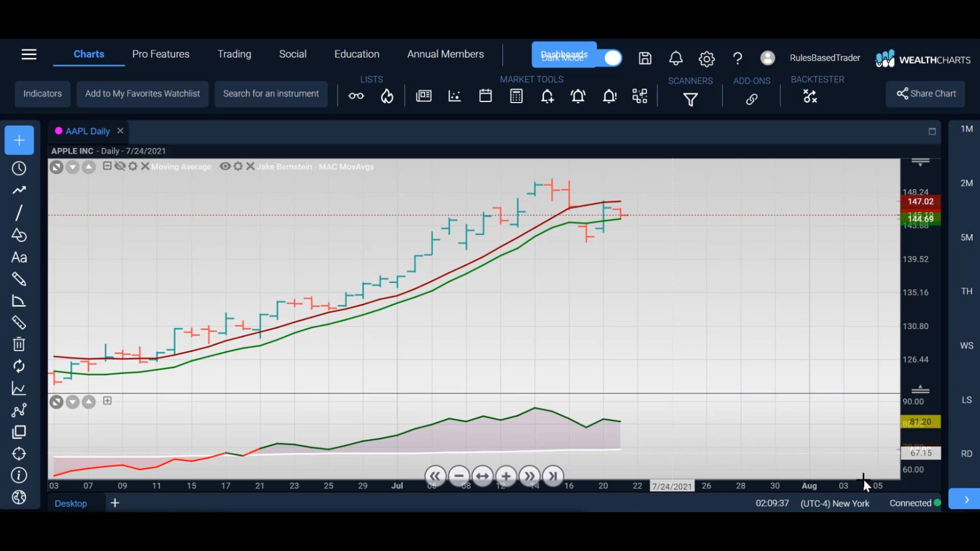The image size is (980, 551).
Task: Click the refresh circular arrows tool
Action: coord(19,366)
